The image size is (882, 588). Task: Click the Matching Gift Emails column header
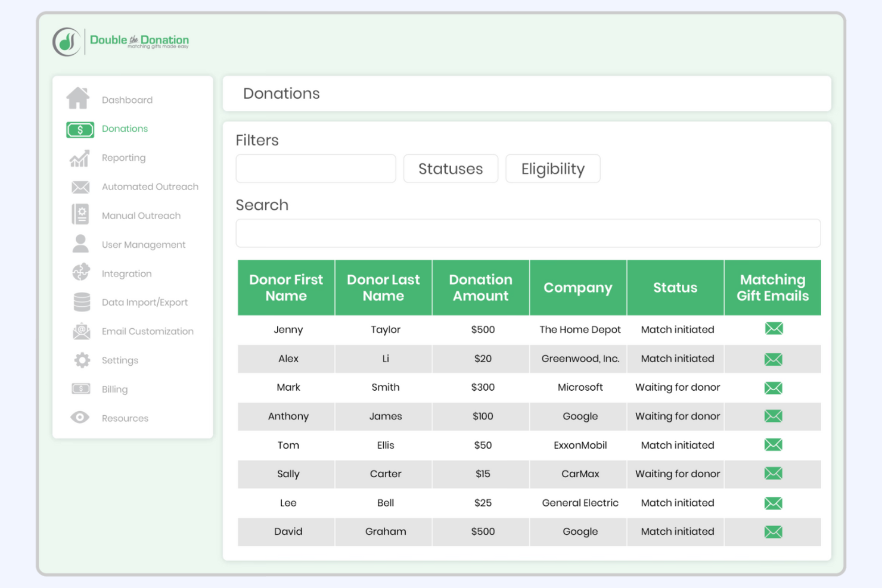(x=773, y=288)
